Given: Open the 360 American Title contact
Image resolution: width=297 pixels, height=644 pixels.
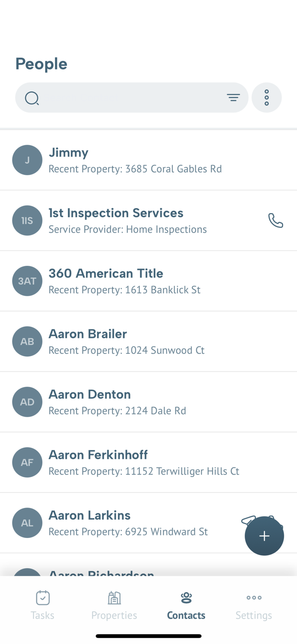Looking at the screenshot, I should pyautogui.click(x=129, y=281).
